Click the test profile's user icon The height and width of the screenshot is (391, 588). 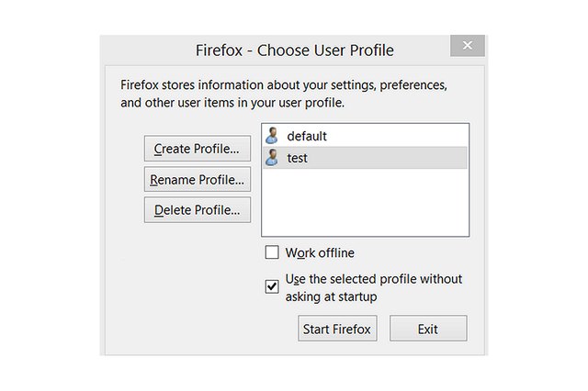pos(272,158)
